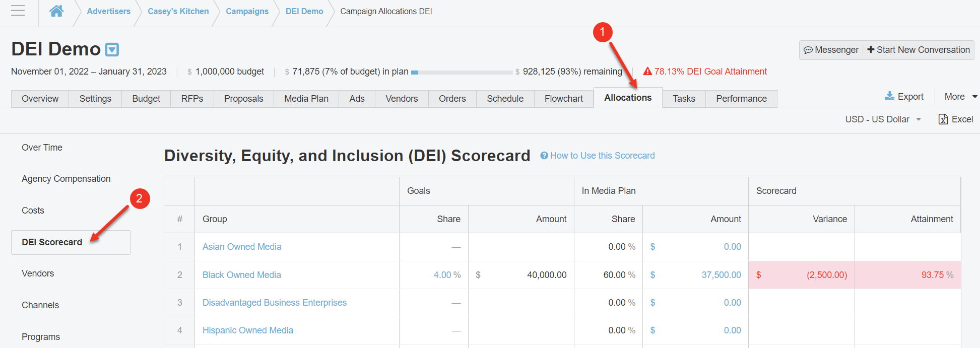Click the question mark help icon
The width and height of the screenshot is (980, 348).
tap(544, 156)
